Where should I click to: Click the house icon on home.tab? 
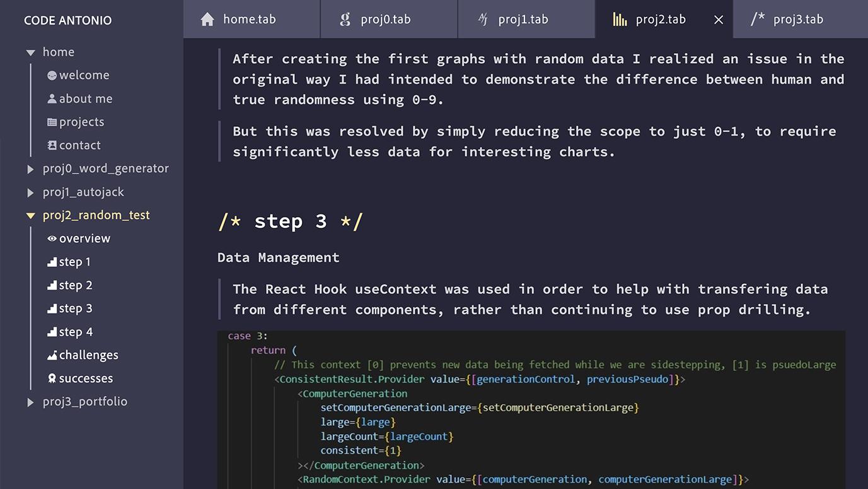[x=207, y=20]
